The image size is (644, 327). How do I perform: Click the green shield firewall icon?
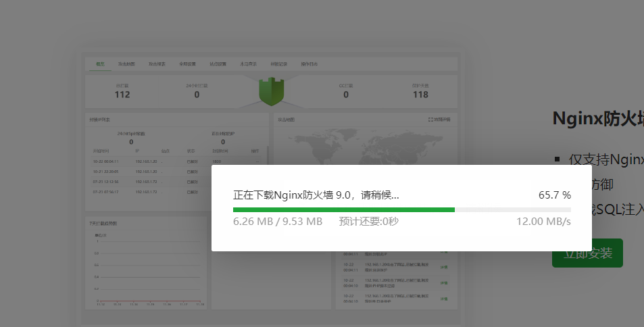(x=272, y=92)
